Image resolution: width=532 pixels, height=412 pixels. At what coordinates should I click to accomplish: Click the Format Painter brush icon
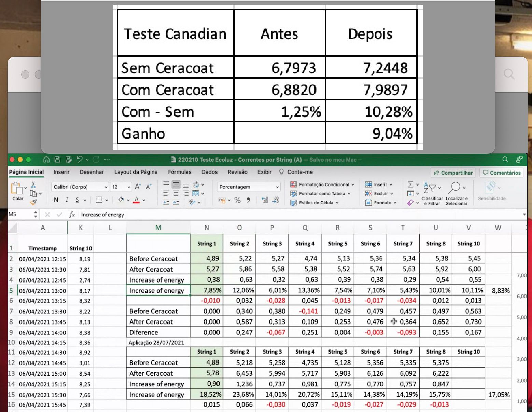[x=33, y=202]
